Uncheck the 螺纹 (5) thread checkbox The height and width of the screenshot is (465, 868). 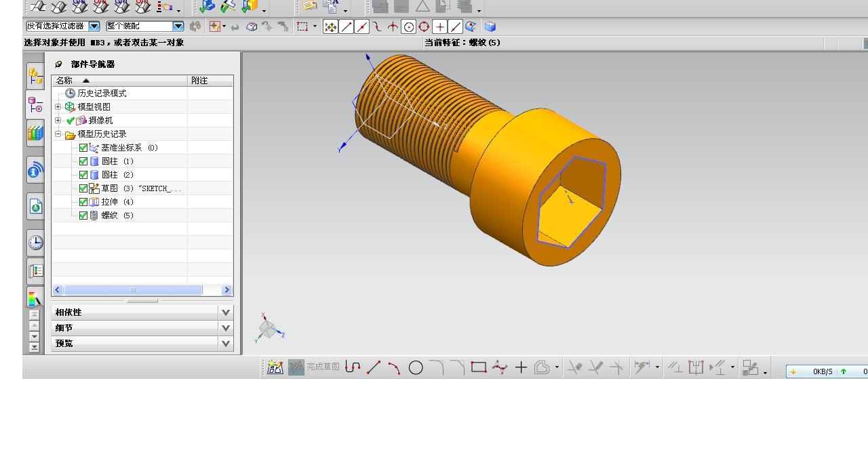pos(83,216)
